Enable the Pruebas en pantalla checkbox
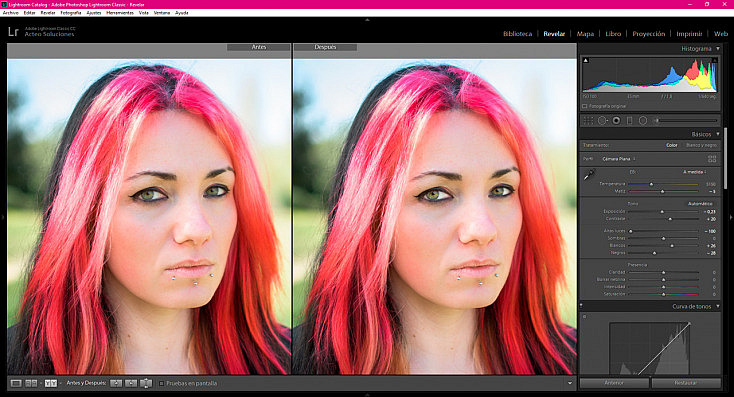 click(x=161, y=383)
